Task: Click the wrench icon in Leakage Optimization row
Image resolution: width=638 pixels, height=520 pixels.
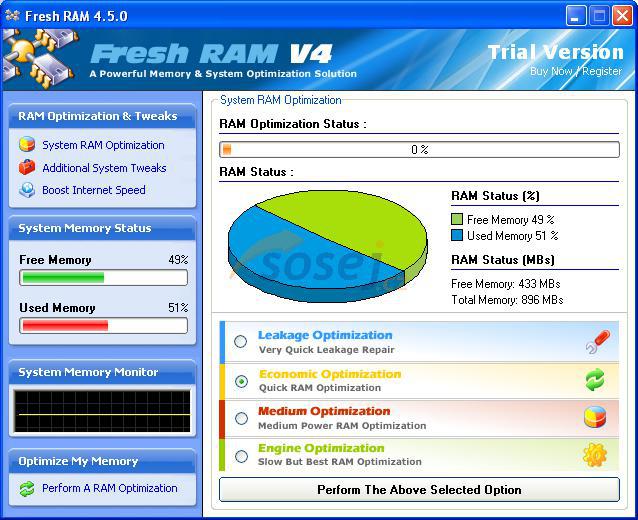Action: (598, 341)
